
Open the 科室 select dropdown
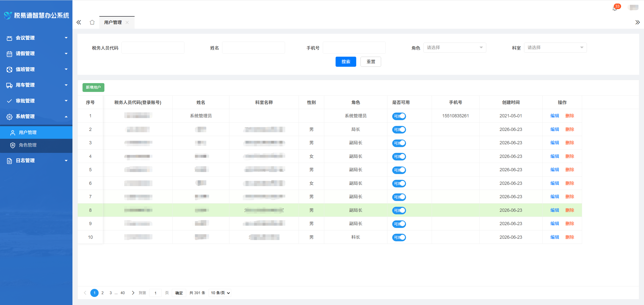tap(555, 48)
